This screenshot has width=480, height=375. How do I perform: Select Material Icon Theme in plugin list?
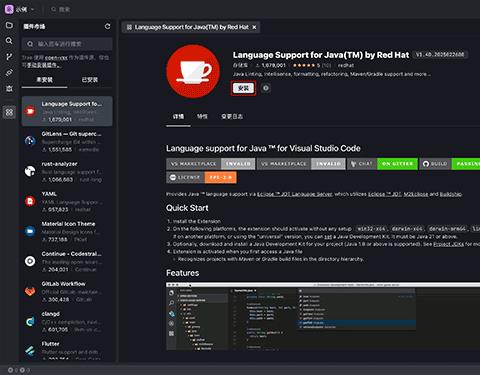(x=67, y=231)
